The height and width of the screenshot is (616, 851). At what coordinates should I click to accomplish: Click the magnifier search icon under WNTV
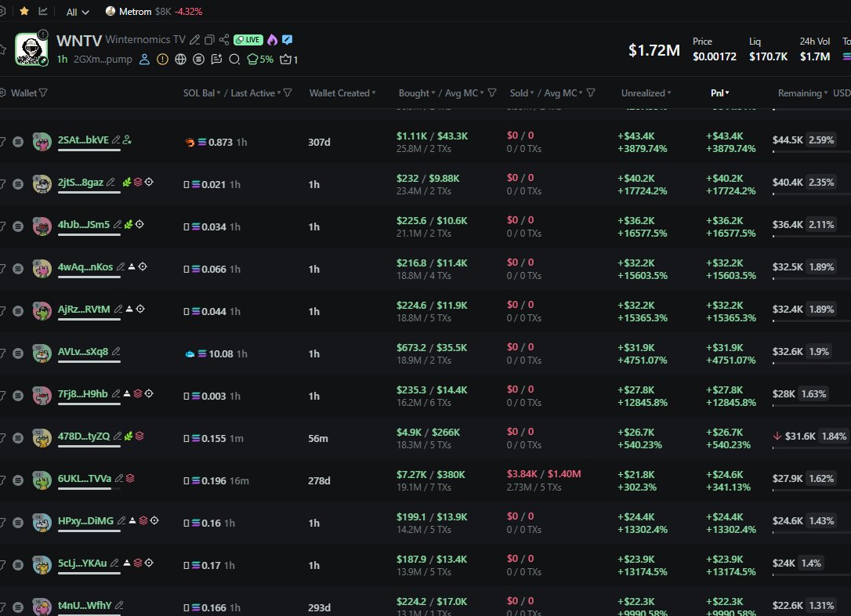(234, 59)
